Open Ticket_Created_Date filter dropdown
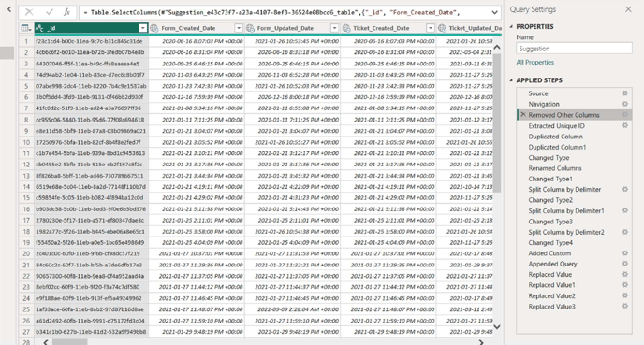644x345 pixels. [x=430, y=28]
